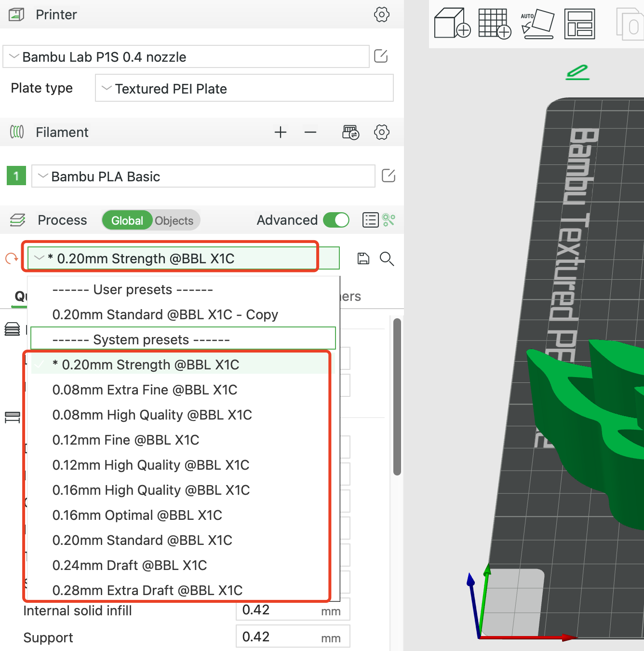This screenshot has width=644, height=651.
Task: Save the current process preset
Action: [363, 259]
